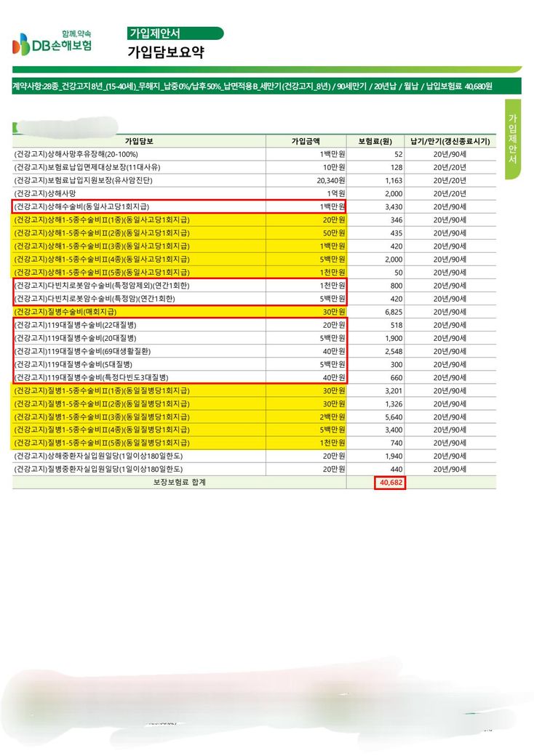Click the vertical 가입제안서 side tab
534x756 pixels.
coord(513,139)
